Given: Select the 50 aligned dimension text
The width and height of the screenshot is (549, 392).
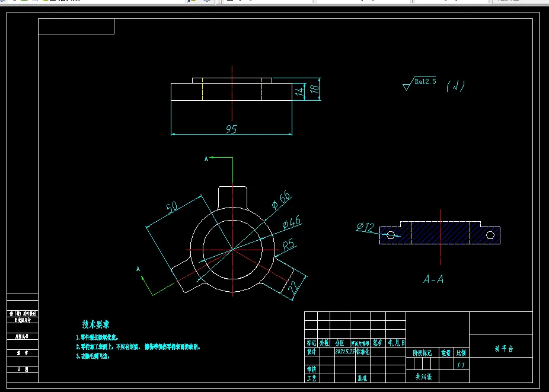Looking at the screenshot, I should point(172,208).
